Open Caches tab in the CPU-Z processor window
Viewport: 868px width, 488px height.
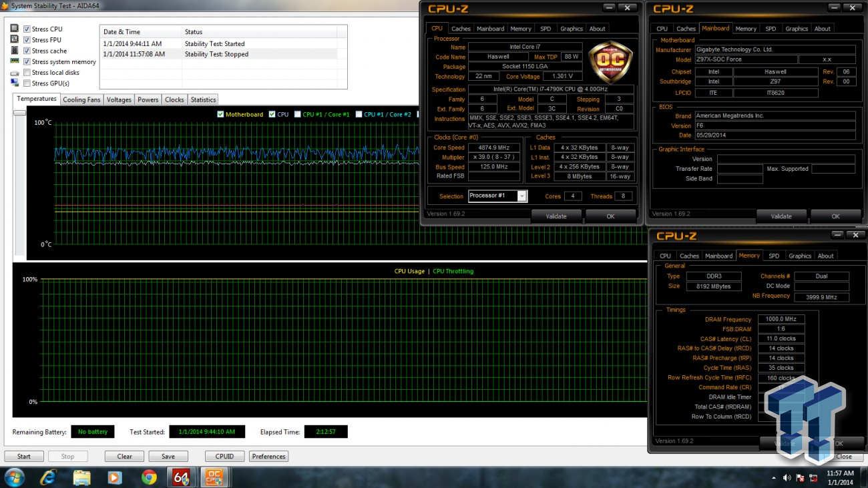coord(461,29)
